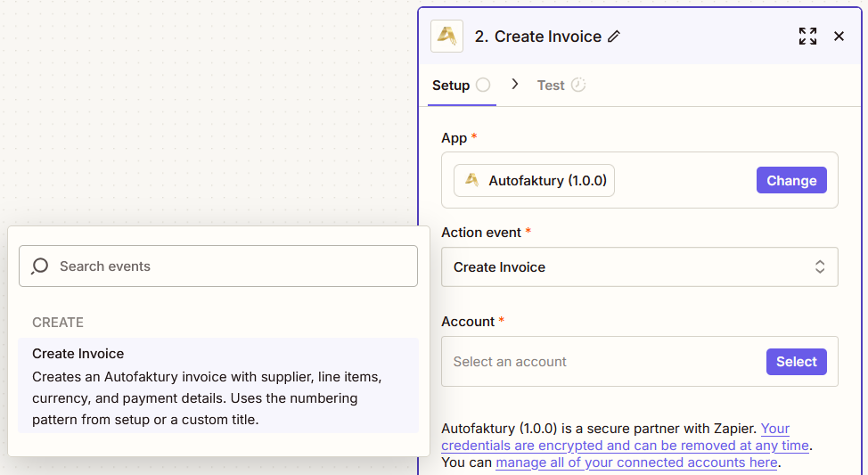This screenshot has height=475, width=868.
Task: Choose the Create Invoice event option
Action: coord(218,386)
